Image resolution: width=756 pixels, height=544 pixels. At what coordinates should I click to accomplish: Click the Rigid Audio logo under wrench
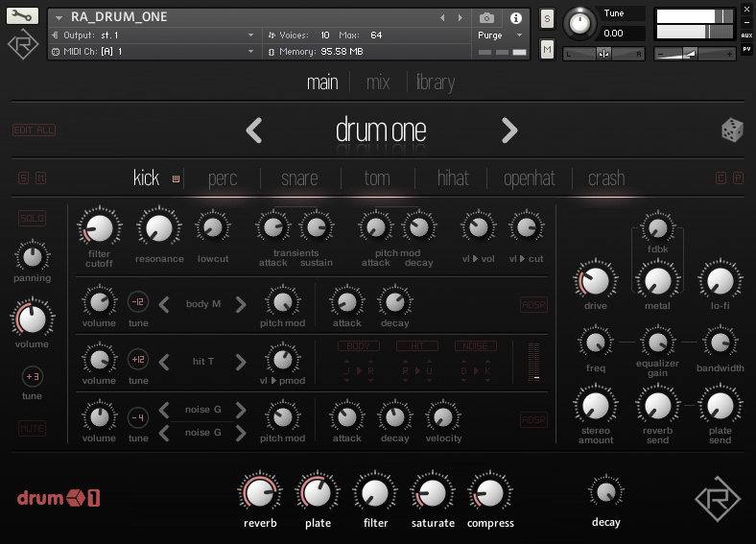(x=23, y=44)
